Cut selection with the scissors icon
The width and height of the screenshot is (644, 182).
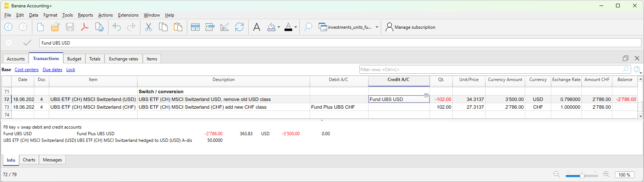149,27
